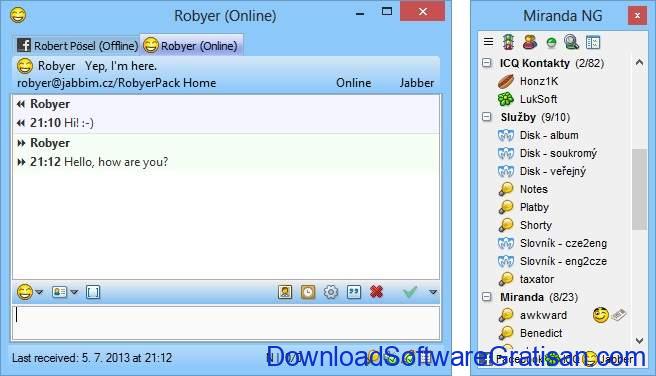This screenshot has height=376, width=656.
Task: Click the wink smiley next to awkward
Action: coord(601,315)
